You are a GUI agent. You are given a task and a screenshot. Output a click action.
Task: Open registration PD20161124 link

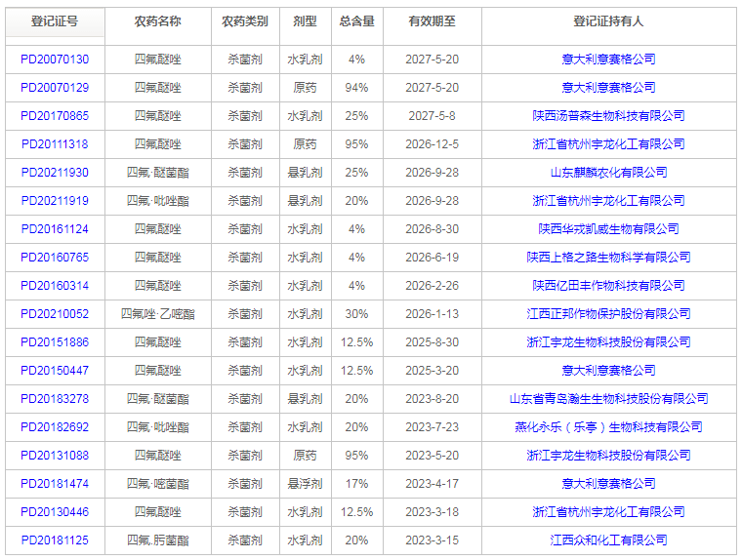click(x=55, y=229)
